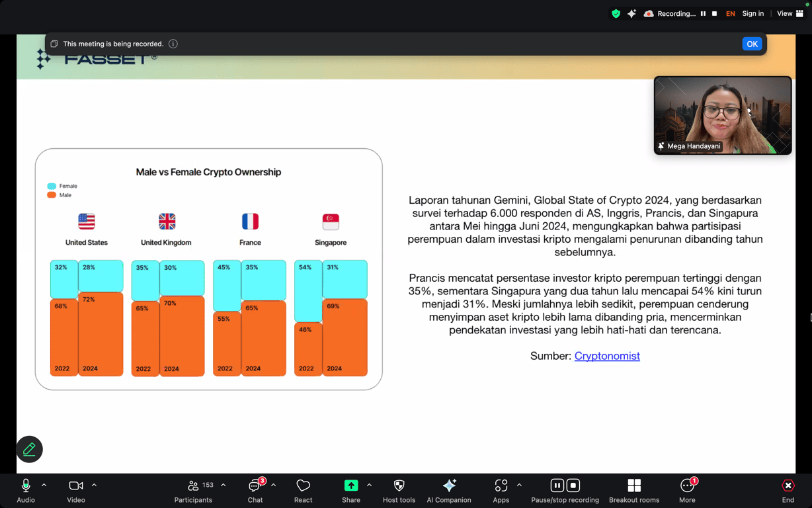
Task: Click the "70%" male bar value
Action: click(170, 304)
